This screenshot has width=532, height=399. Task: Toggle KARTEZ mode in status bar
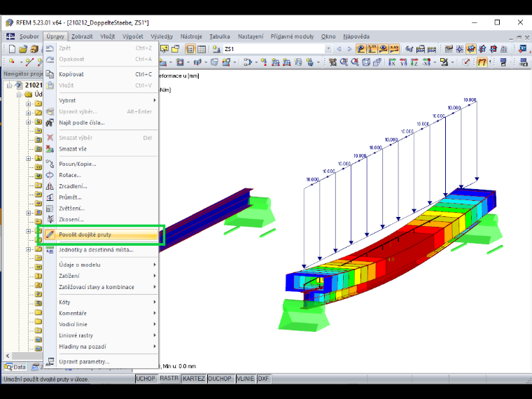tap(194, 378)
